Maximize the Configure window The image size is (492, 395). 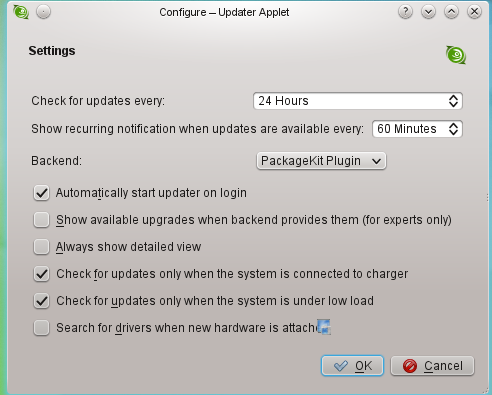click(451, 12)
